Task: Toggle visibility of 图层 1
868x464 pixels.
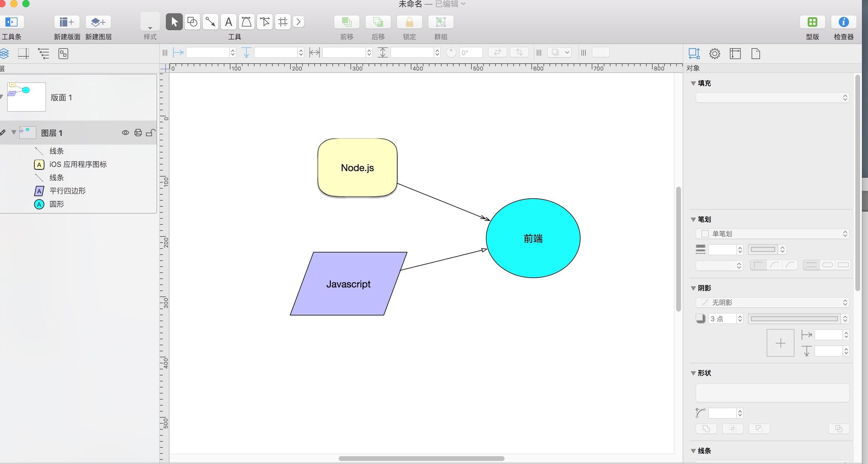Action: click(x=125, y=132)
